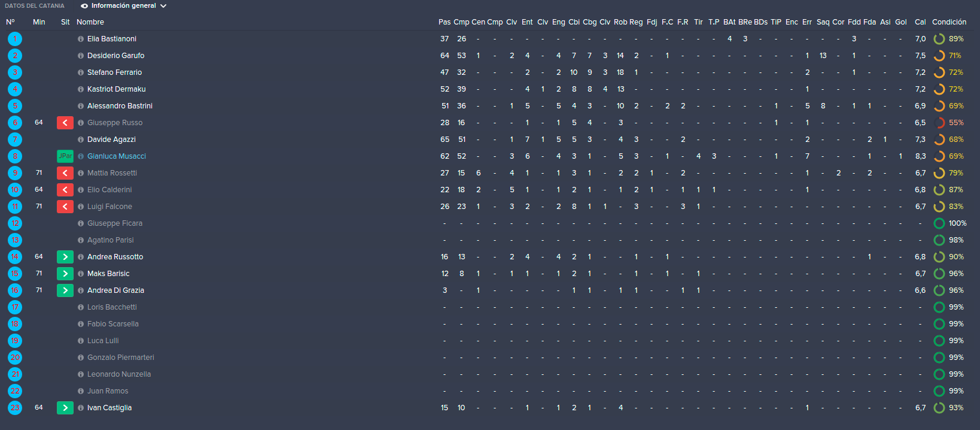The width and height of the screenshot is (980, 430).
Task: Open Gianluca Musacci player profile
Action: [x=117, y=156]
